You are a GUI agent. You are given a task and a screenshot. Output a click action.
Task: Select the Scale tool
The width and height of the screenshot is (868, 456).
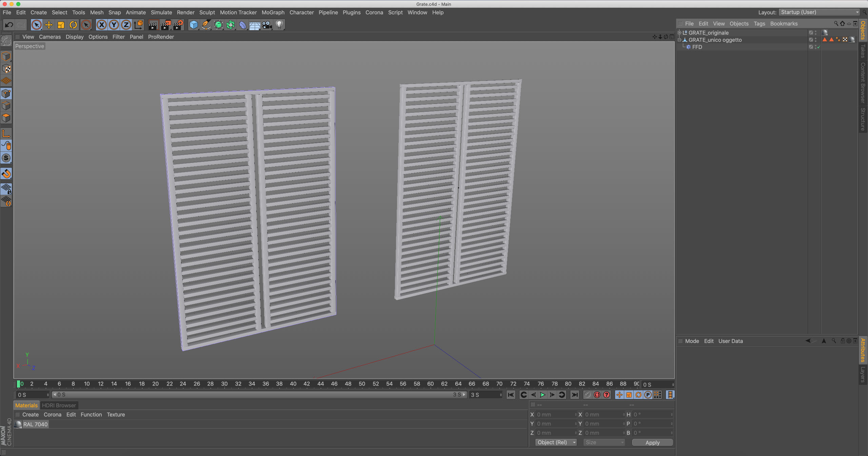click(x=61, y=25)
